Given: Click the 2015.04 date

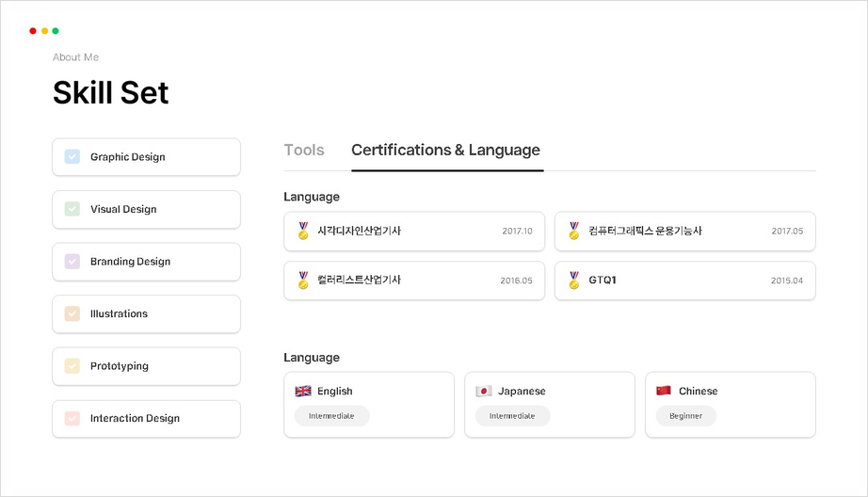Looking at the screenshot, I should pyautogui.click(x=787, y=281).
